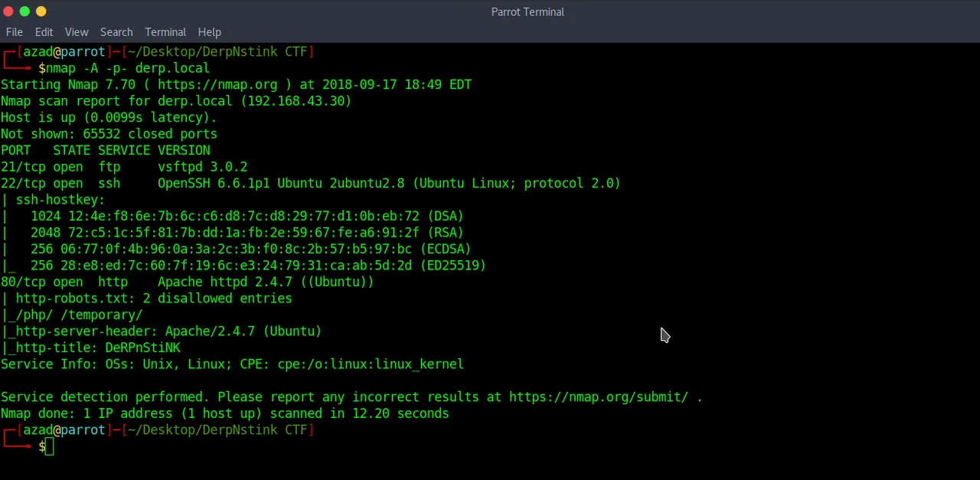
Task: Click the https://nmap.org/submit/ link
Action: [x=599, y=397]
